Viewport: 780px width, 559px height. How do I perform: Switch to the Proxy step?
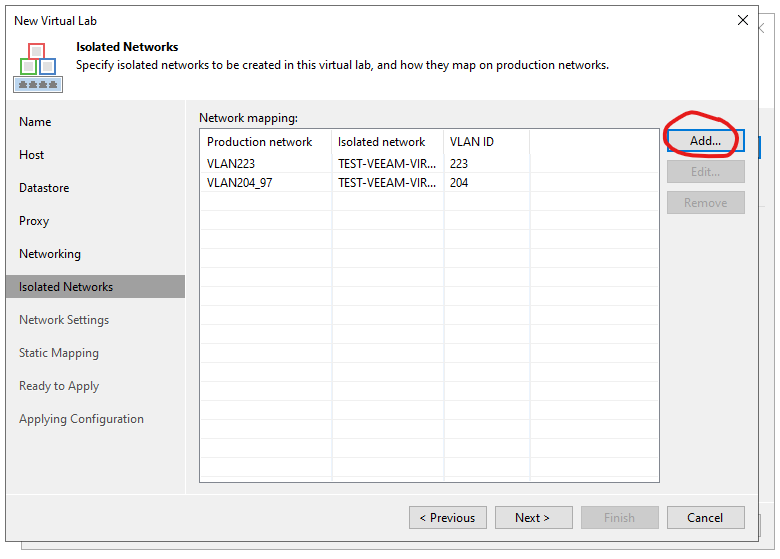(x=34, y=221)
